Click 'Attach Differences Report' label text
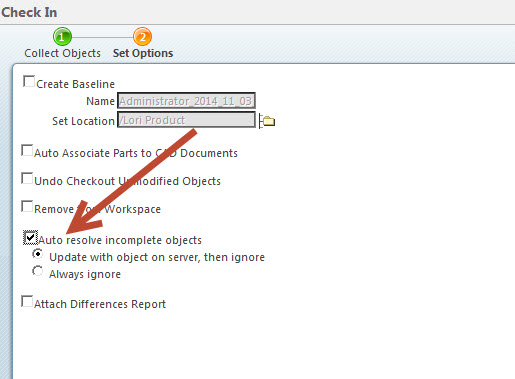 tap(100, 304)
